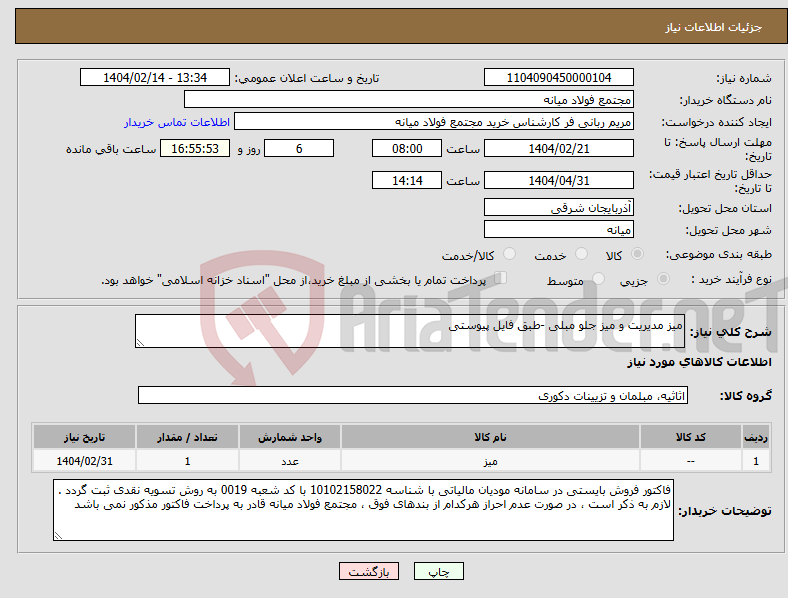Click the resize handle of description textarea
Image resolution: width=788 pixels, height=598 pixels.
click(x=140, y=343)
